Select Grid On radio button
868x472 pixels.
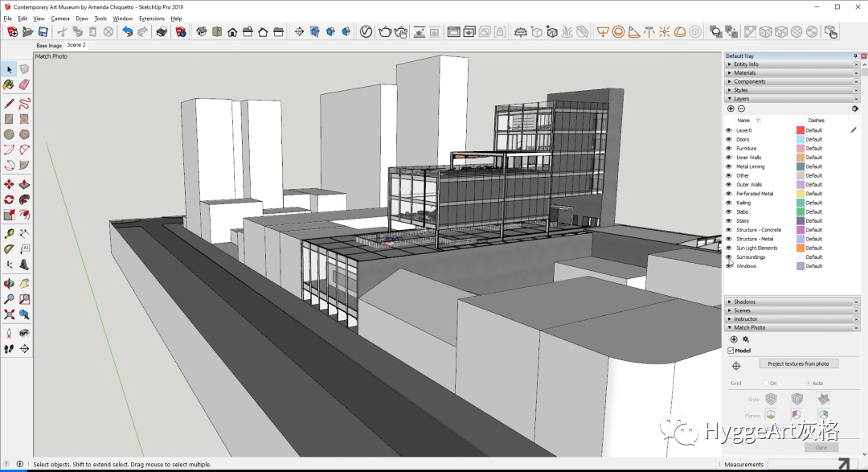coord(766,384)
